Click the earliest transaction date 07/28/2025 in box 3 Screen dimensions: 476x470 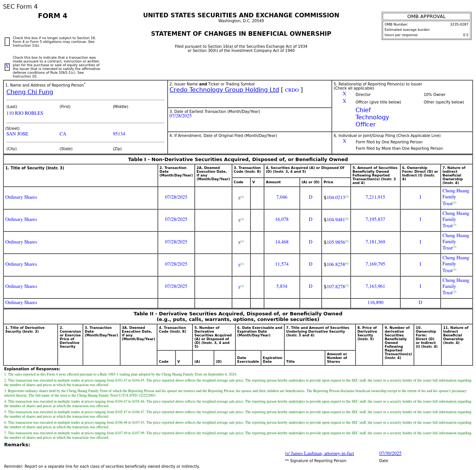pos(180,116)
